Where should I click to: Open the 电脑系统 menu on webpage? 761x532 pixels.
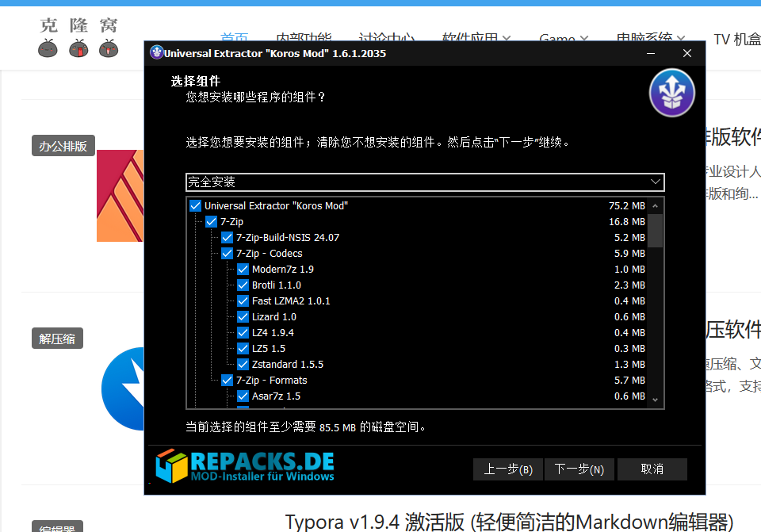pos(650,37)
